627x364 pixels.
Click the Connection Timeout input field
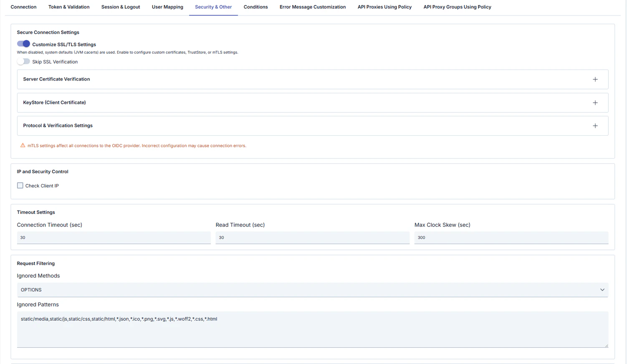point(114,237)
